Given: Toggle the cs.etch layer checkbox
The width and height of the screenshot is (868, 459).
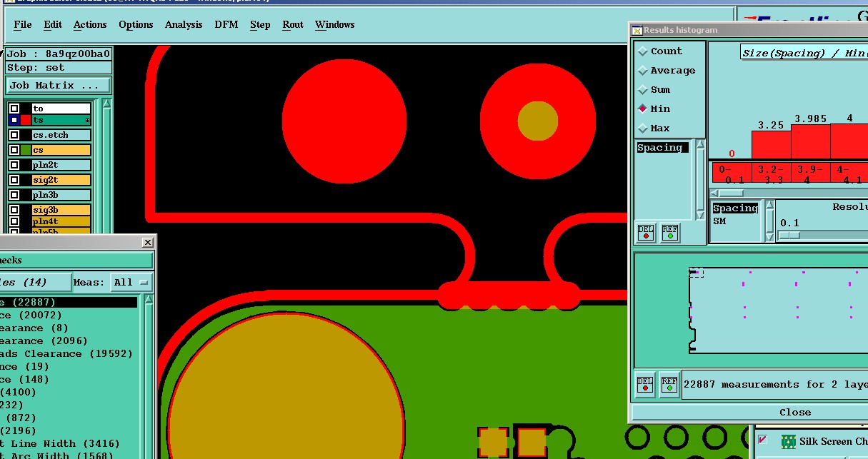Looking at the screenshot, I should pos(14,135).
